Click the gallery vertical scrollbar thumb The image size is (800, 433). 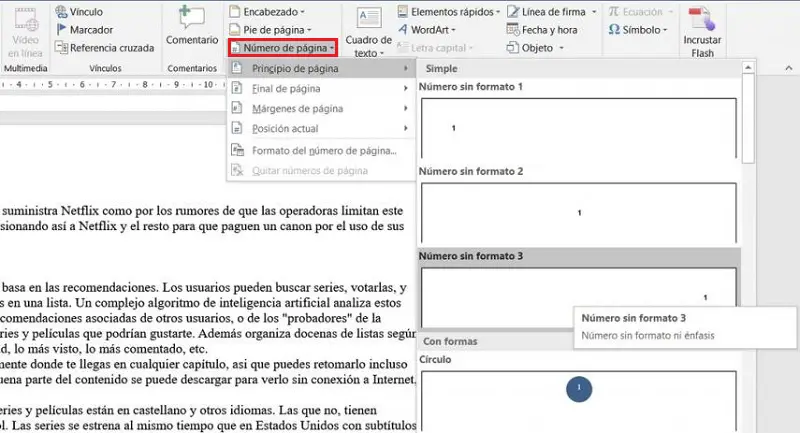(748, 118)
